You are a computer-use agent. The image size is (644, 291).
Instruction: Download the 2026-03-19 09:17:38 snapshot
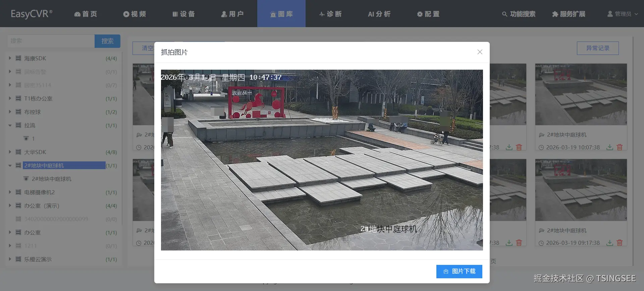(610, 243)
